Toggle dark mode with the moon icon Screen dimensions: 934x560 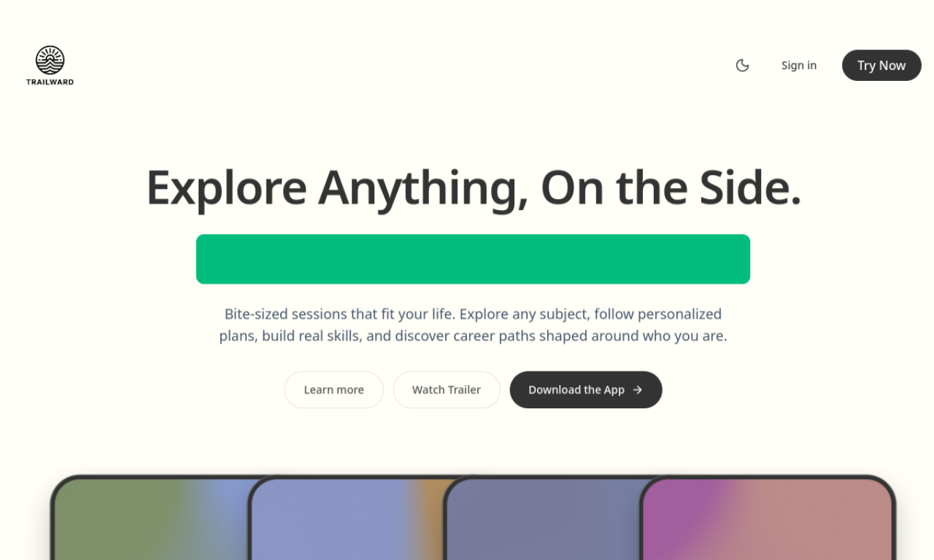tap(742, 66)
